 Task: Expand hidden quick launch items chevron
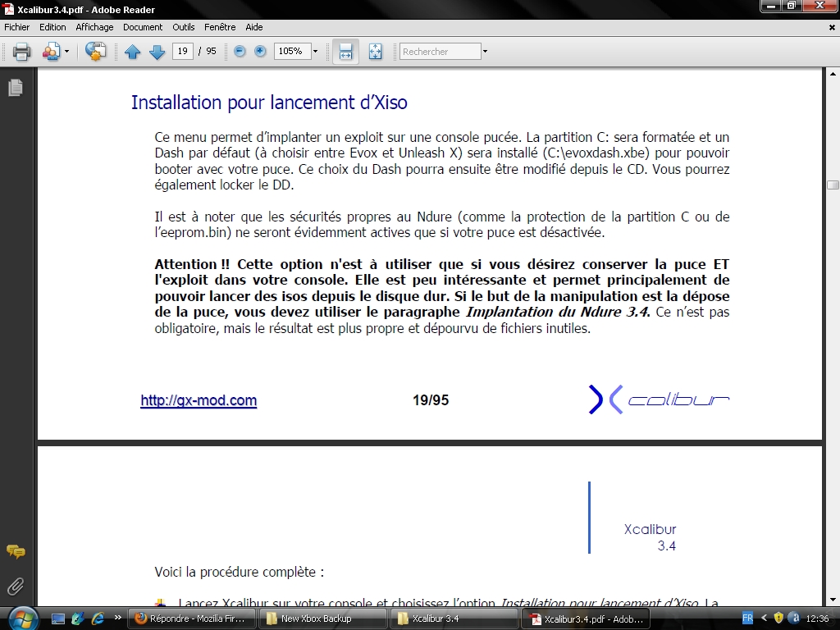(118, 617)
